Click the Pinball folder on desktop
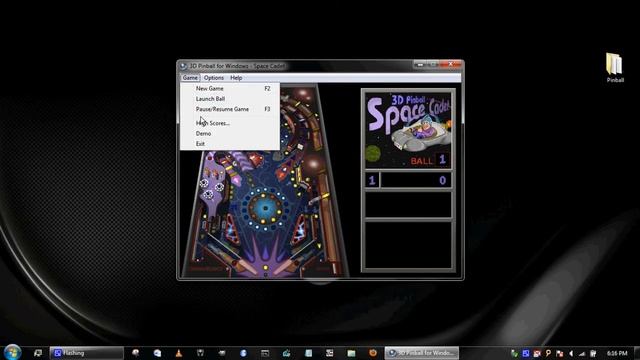Screen dimensions: 640x360 614,68
